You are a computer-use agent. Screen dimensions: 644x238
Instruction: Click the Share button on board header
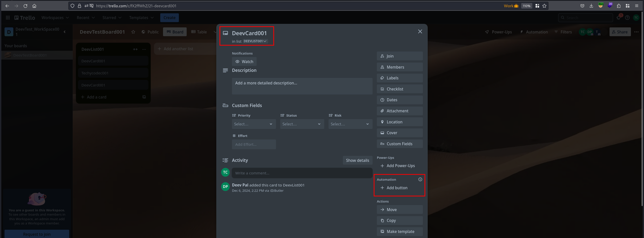[620, 32]
